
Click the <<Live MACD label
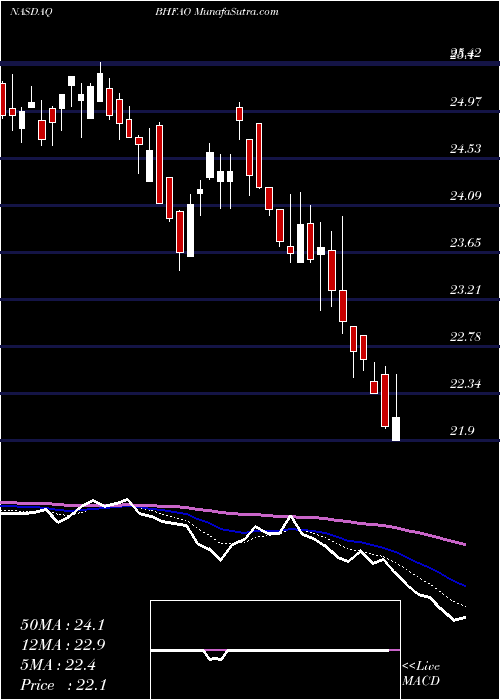pos(421,673)
